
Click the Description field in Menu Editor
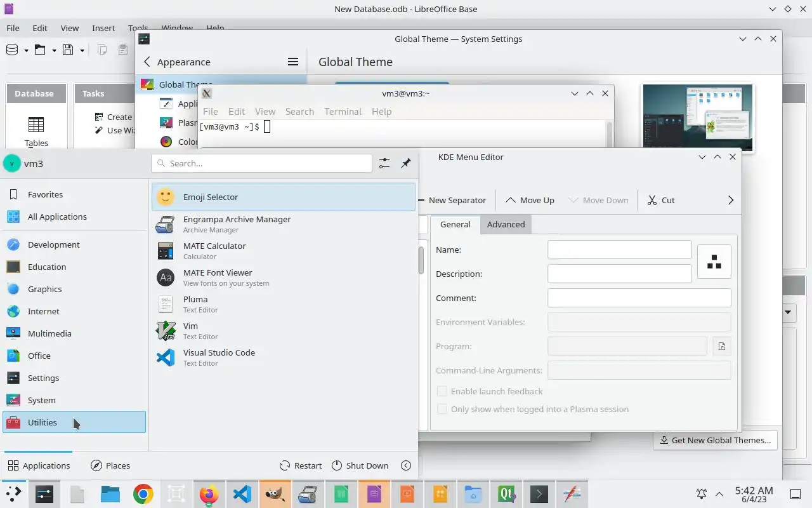[619, 274]
